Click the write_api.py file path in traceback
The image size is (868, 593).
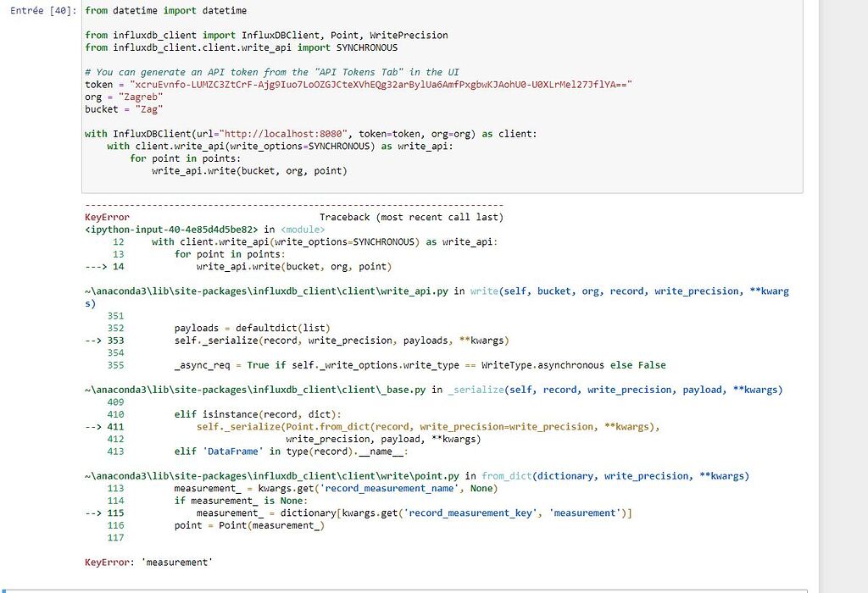pos(266,291)
